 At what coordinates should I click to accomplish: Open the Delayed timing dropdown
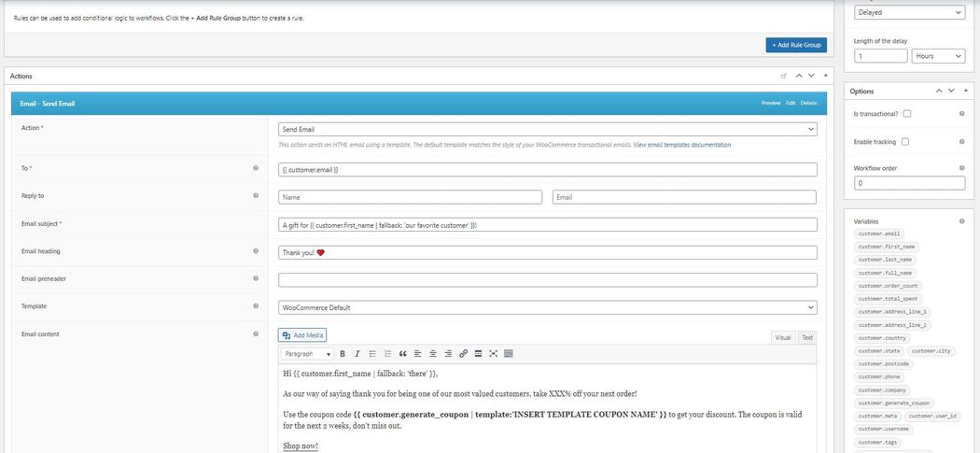tap(909, 12)
